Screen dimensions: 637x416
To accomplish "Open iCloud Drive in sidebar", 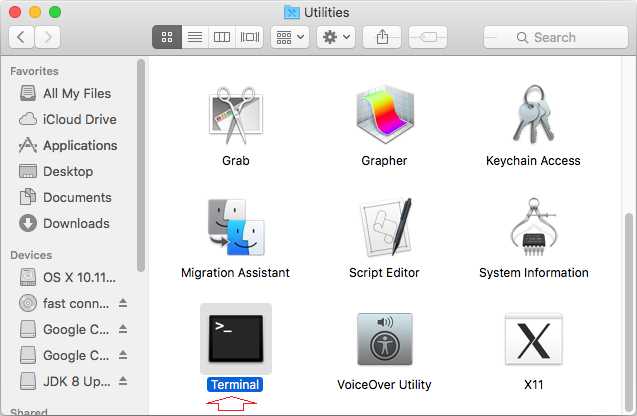I will point(68,119).
